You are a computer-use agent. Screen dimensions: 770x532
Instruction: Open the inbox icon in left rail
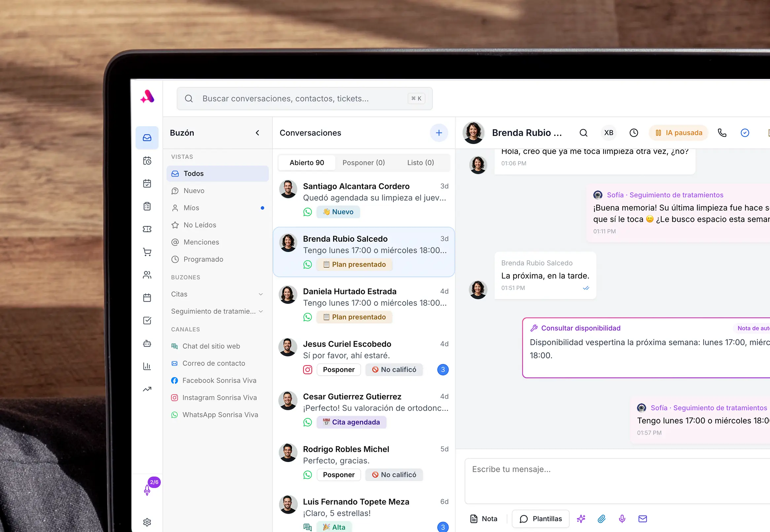(x=147, y=138)
